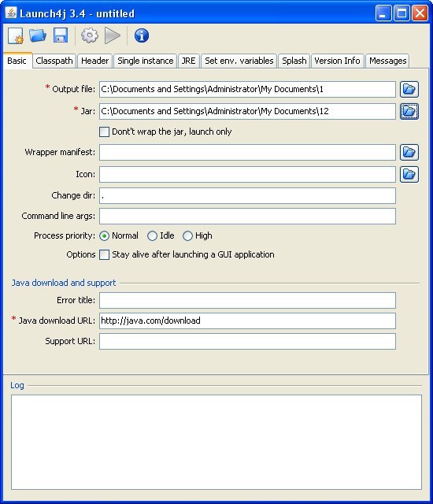This screenshot has width=433, height=504.
Task: Focus the Error title field
Action: [247, 300]
